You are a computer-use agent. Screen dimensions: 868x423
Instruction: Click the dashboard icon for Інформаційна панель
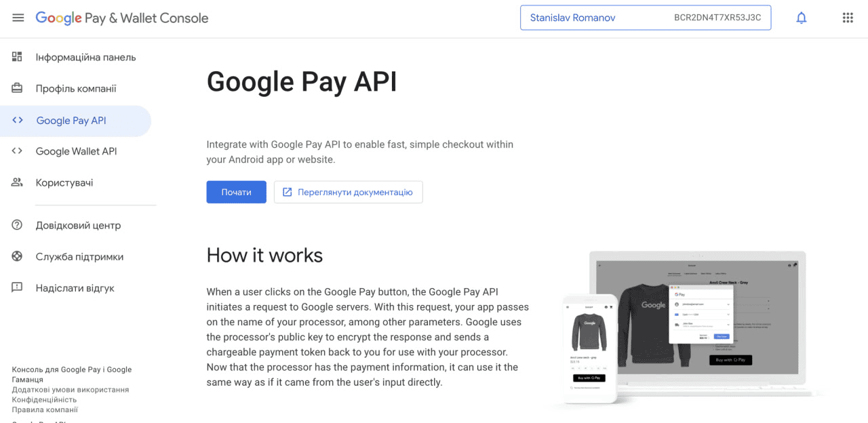pos(18,57)
